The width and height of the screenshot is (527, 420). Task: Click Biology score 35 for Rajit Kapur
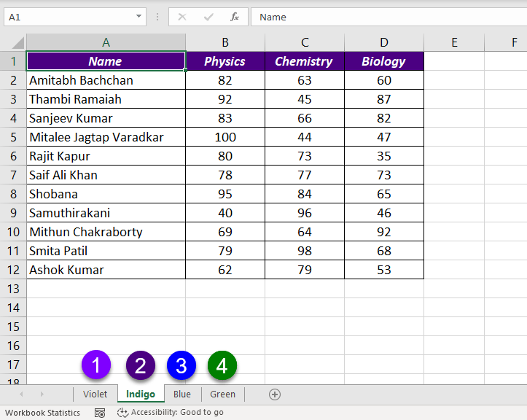coord(384,156)
